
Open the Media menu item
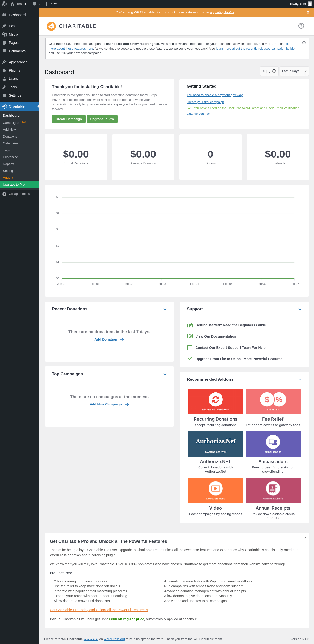click(x=20, y=34)
